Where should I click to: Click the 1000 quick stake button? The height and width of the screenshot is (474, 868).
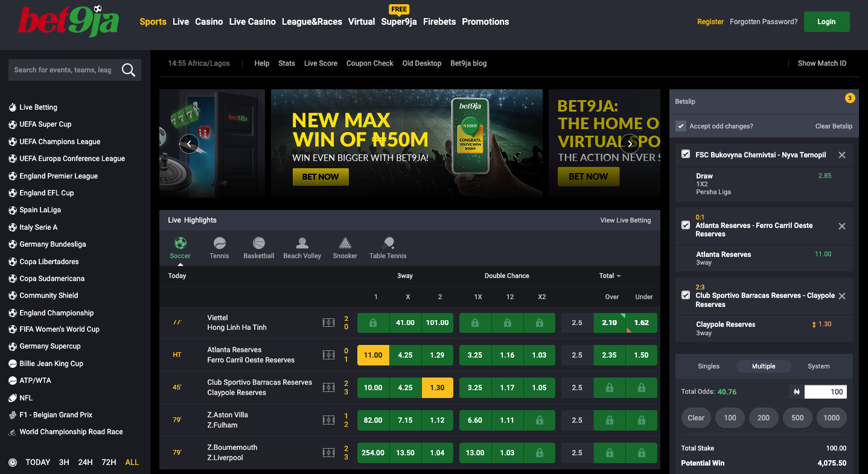831,417
